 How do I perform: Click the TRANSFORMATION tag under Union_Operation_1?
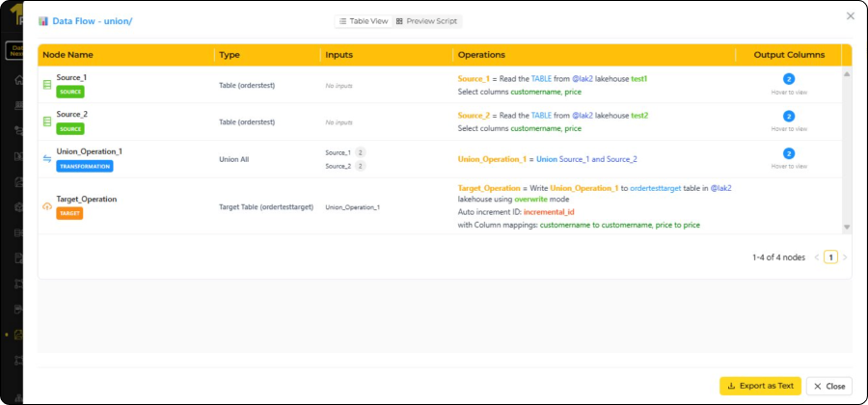pos(85,166)
